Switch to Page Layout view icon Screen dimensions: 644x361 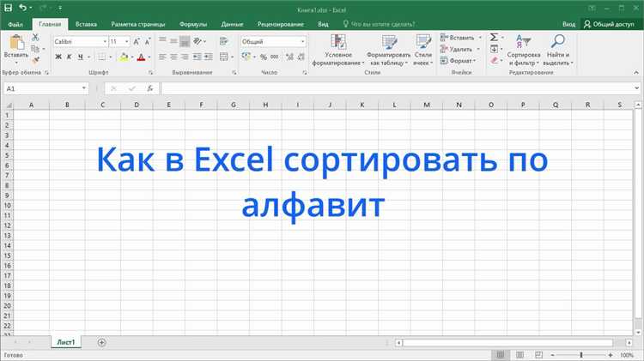pos(519,355)
